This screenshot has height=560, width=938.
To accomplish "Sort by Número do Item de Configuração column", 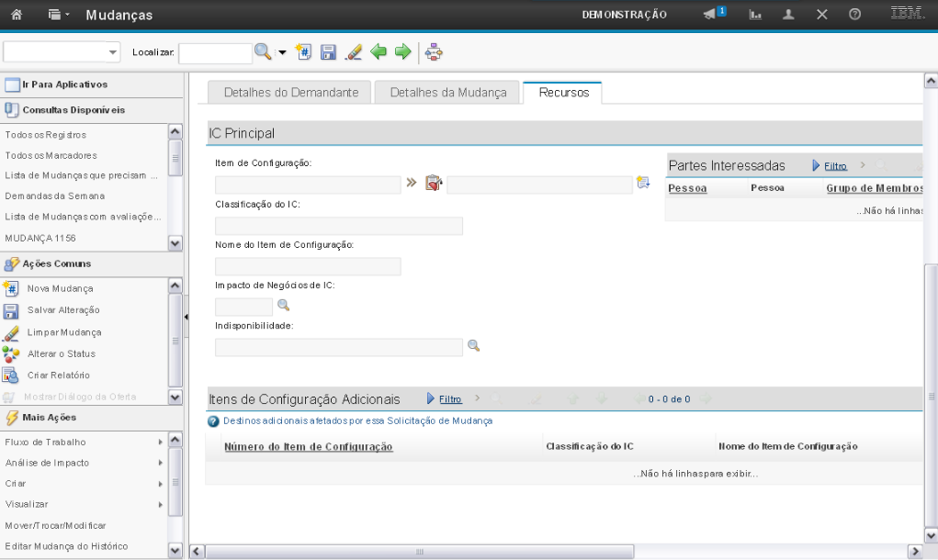I will (308, 446).
